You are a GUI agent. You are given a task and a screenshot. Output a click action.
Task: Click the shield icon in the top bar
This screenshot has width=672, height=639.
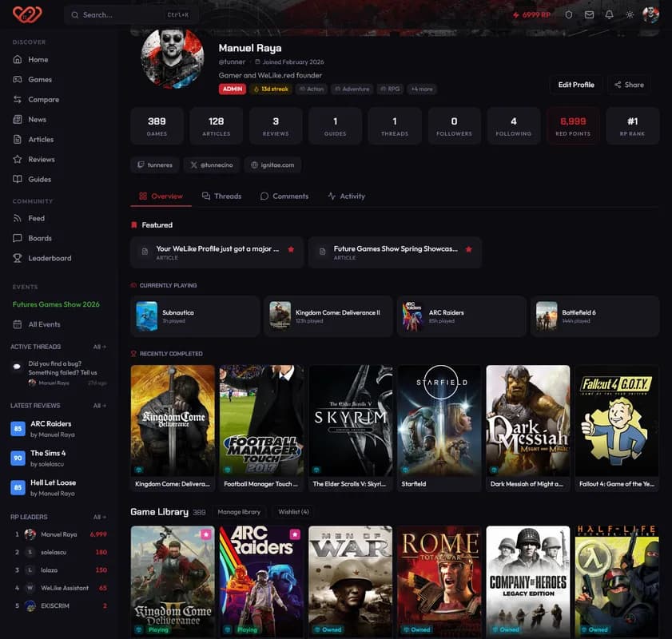pyautogui.click(x=569, y=14)
